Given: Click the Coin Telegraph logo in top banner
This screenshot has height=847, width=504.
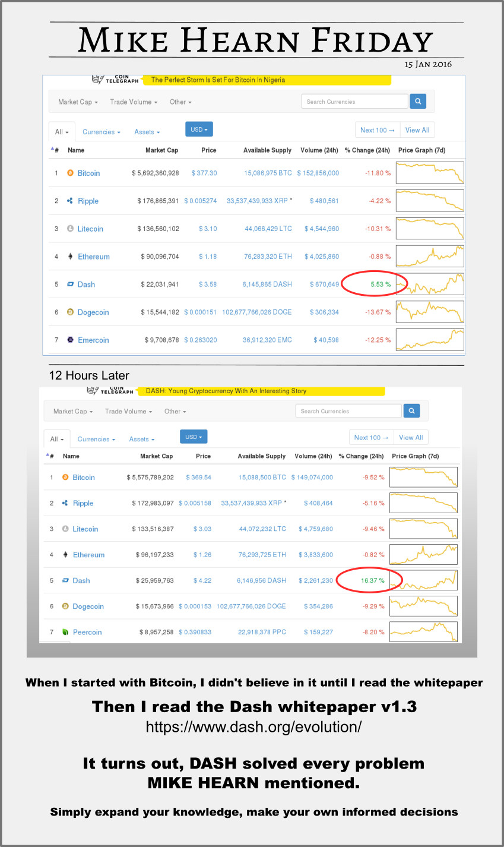Looking at the screenshot, I should [115, 79].
